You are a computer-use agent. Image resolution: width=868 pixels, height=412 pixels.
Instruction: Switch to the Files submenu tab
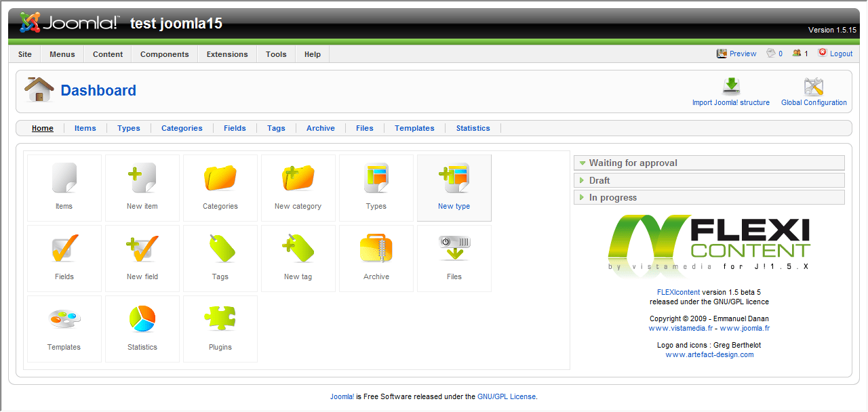pos(365,128)
